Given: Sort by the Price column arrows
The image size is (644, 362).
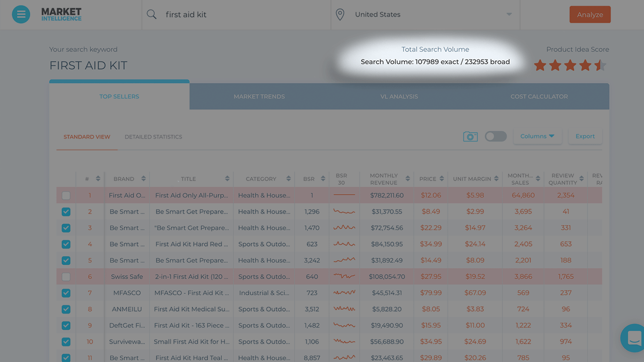Looking at the screenshot, I should click(x=442, y=179).
